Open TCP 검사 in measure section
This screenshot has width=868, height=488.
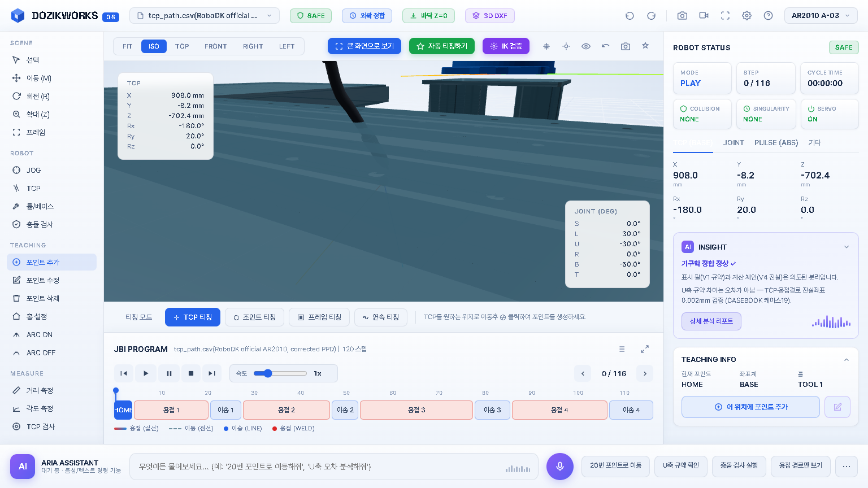pos(51,426)
